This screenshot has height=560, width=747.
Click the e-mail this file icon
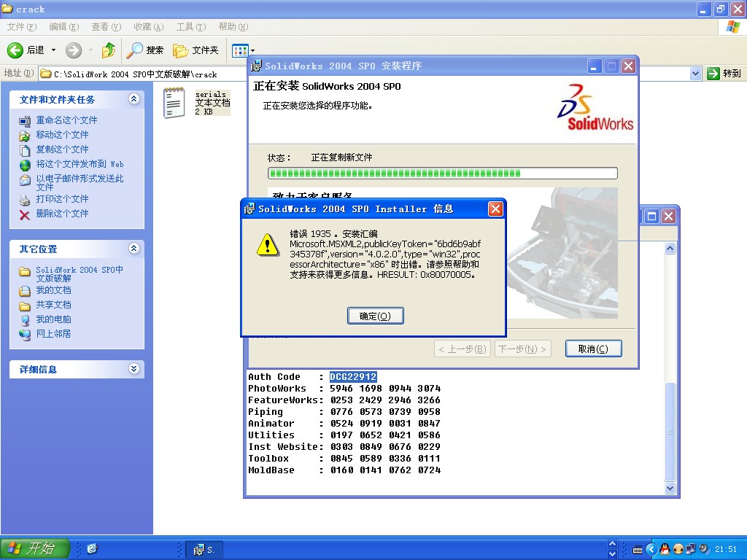[x=25, y=180]
